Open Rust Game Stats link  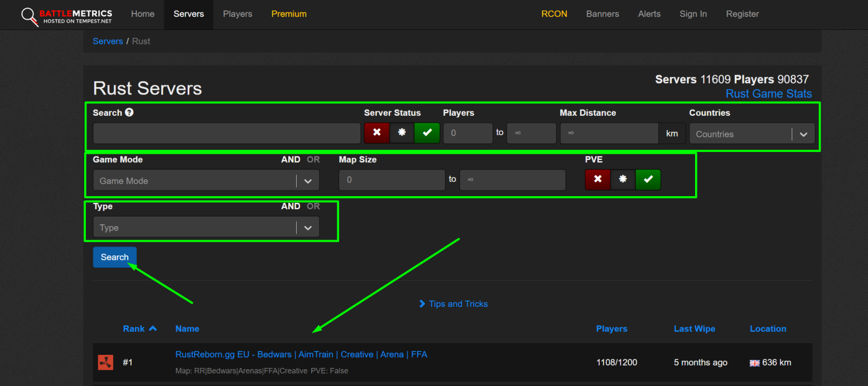tap(769, 94)
